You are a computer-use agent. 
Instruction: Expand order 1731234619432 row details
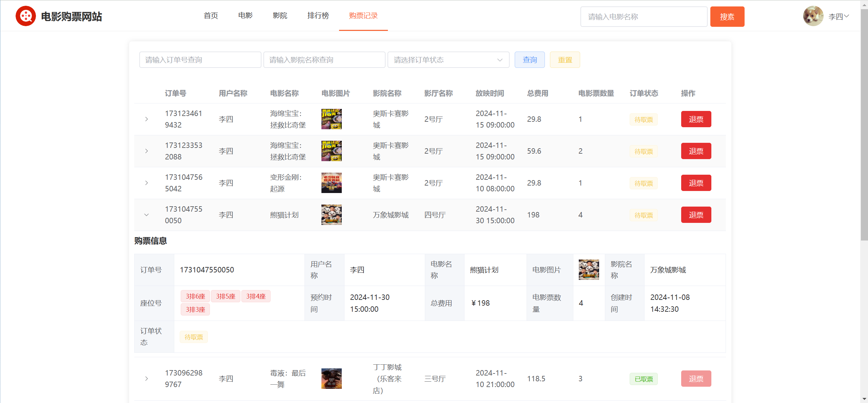coord(146,119)
